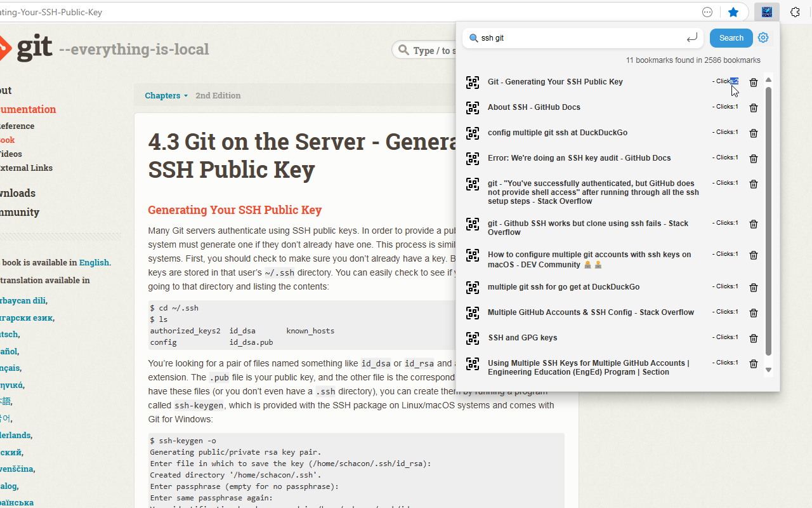Click QR icon for Multiple GitHub Accounts & SSH Config
The width and height of the screenshot is (812, 508).
pyautogui.click(x=473, y=313)
